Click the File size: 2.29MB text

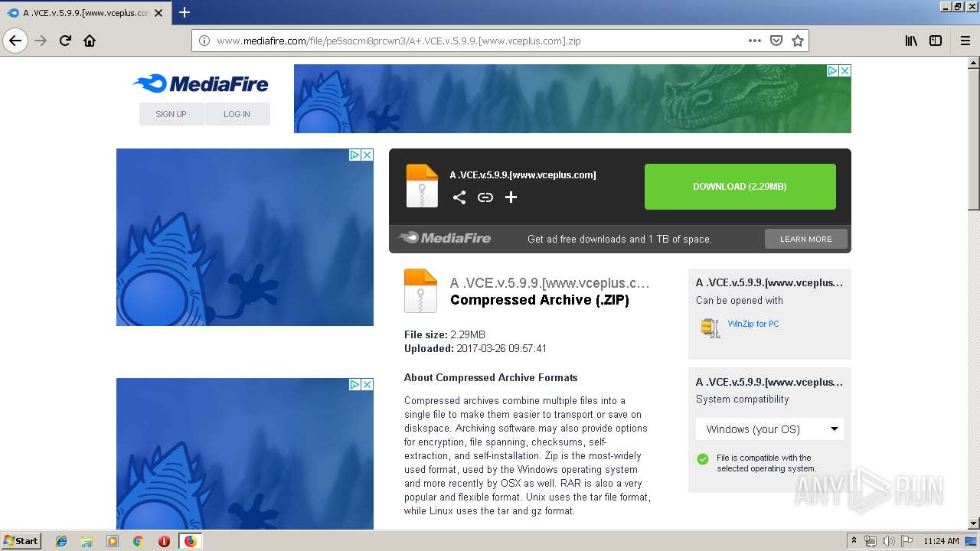click(445, 334)
